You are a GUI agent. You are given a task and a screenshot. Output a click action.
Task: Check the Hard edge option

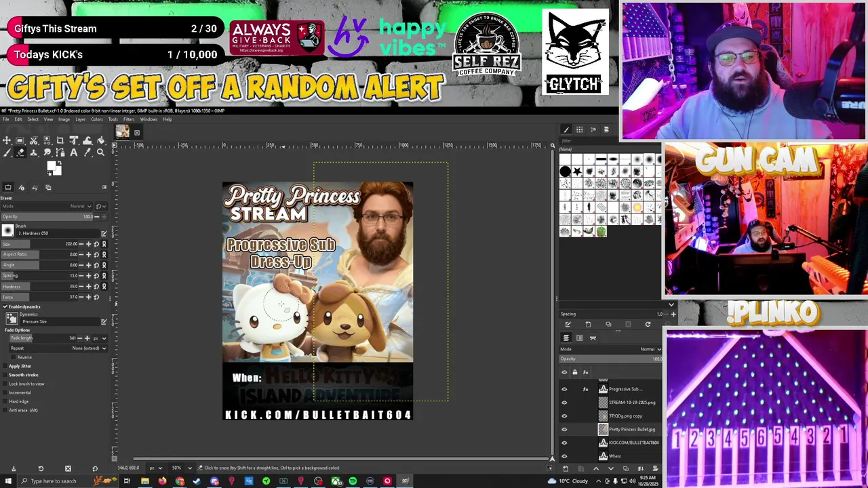pyautogui.click(x=5, y=401)
